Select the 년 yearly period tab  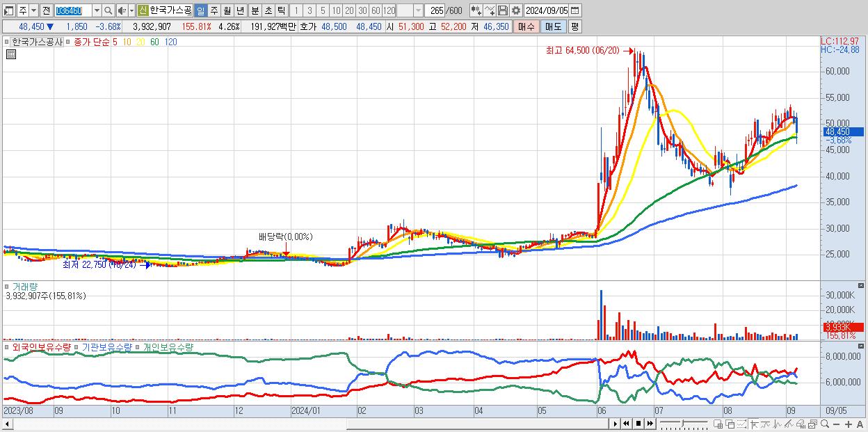[240, 10]
